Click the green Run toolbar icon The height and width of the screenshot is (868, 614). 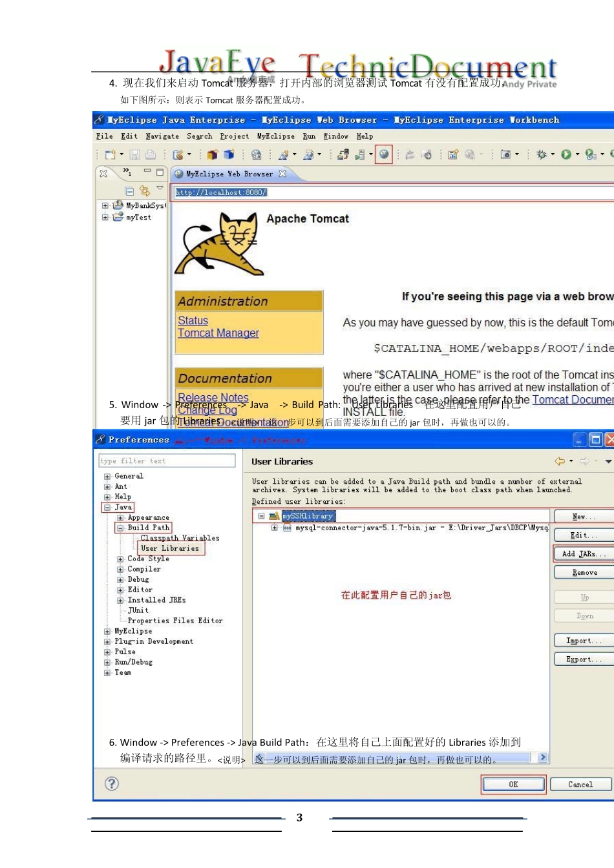[566, 154]
